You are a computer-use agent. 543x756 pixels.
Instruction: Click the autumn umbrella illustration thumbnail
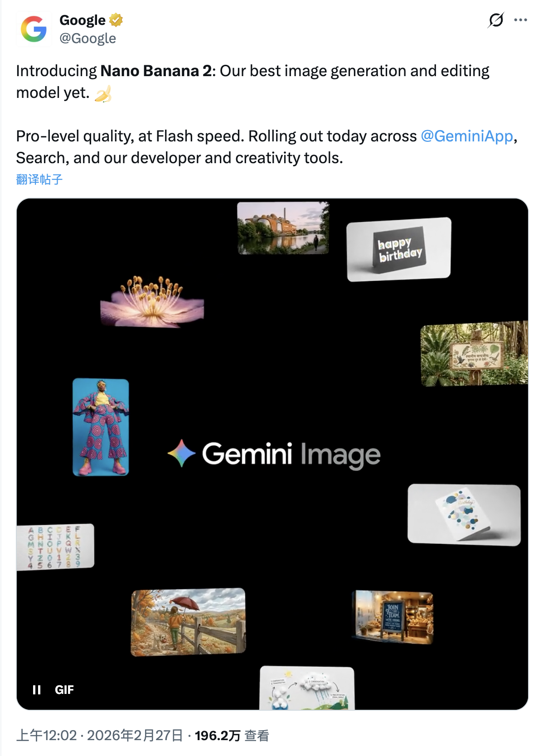[x=188, y=621]
